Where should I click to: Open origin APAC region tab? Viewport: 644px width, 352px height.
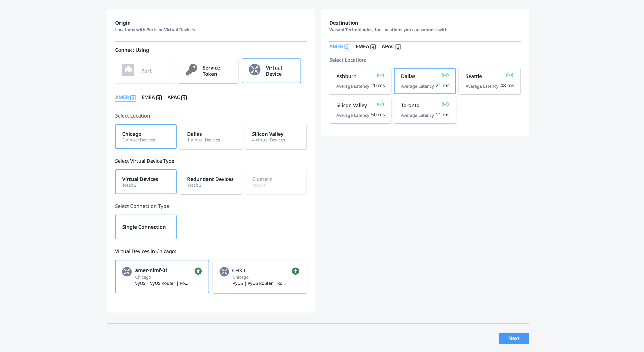click(177, 97)
